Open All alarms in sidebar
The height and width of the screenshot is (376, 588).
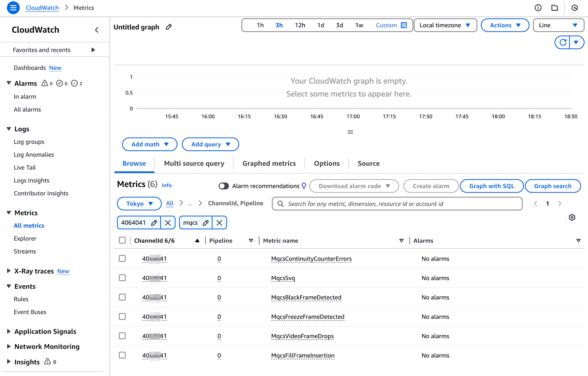[27, 110]
